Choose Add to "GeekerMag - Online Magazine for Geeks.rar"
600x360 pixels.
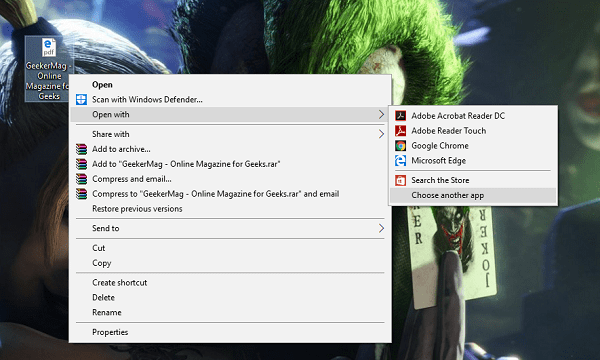(x=230, y=164)
